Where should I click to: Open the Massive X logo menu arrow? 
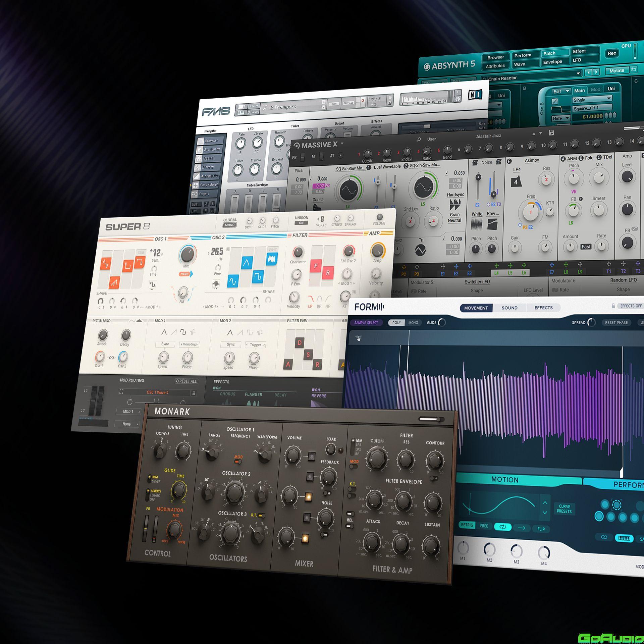[x=342, y=144]
